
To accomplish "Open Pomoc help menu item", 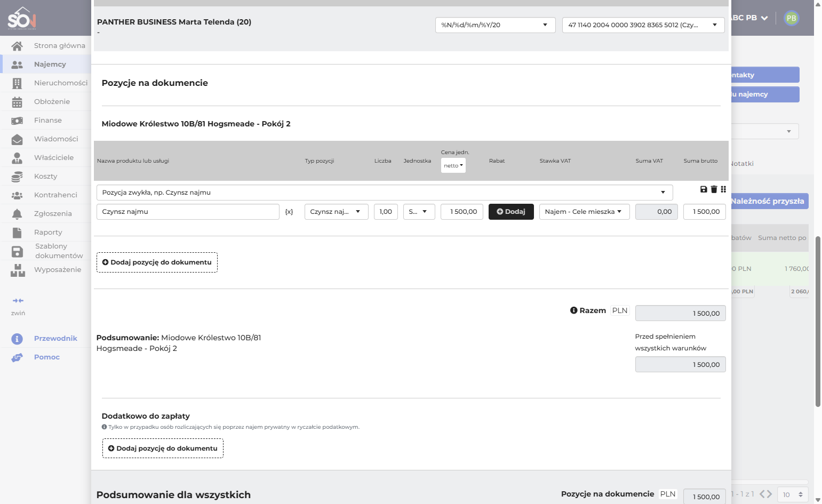I will coord(47,357).
